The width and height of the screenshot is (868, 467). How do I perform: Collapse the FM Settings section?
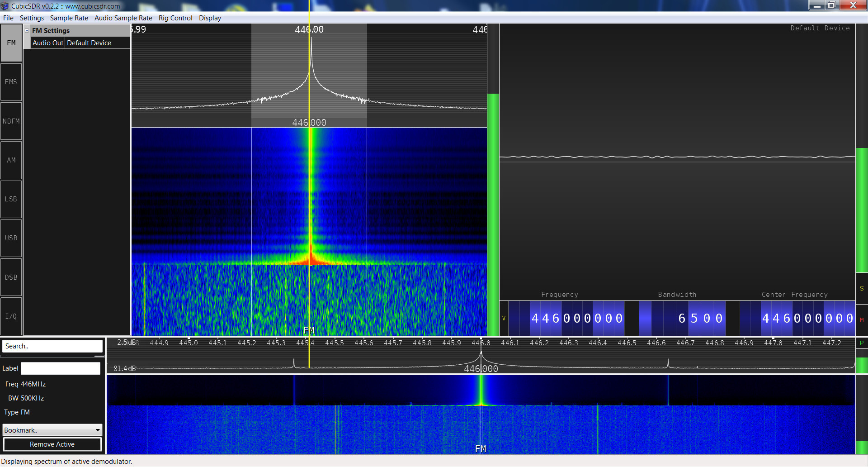click(27, 31)
